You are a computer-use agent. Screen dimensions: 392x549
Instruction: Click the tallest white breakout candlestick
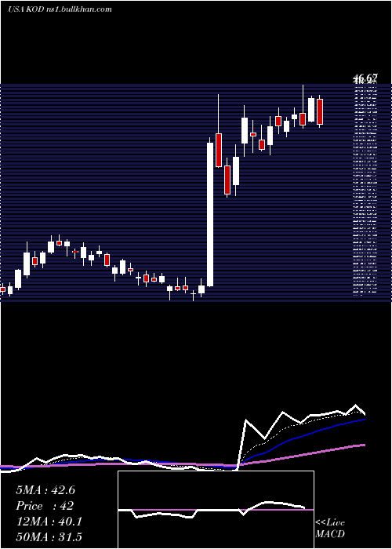click(x=210, y=214)
